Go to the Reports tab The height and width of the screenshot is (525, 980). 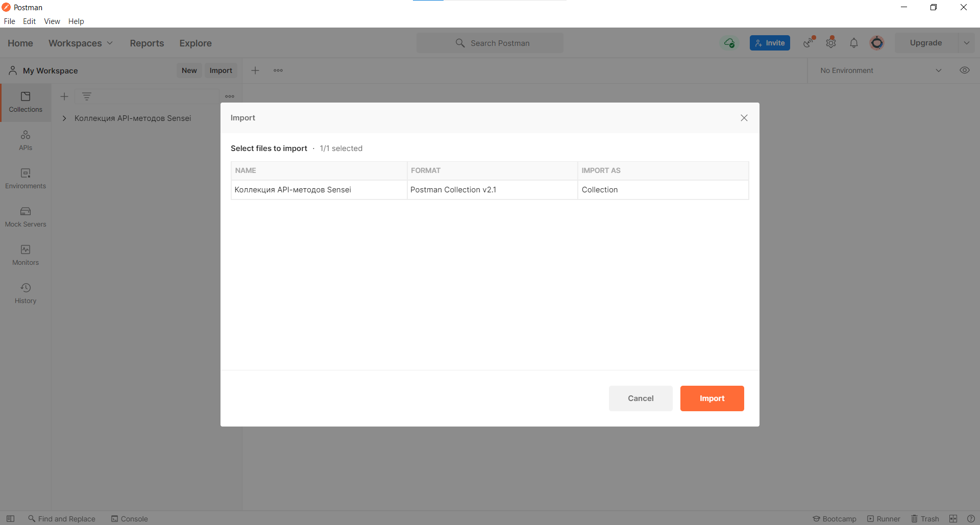147,43
